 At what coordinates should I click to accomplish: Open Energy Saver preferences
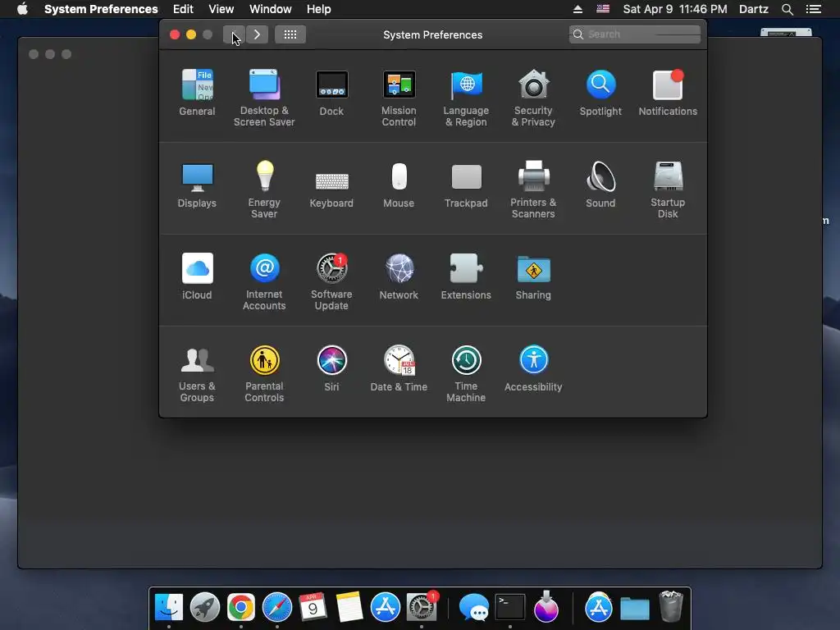click(x=264, y=189)
